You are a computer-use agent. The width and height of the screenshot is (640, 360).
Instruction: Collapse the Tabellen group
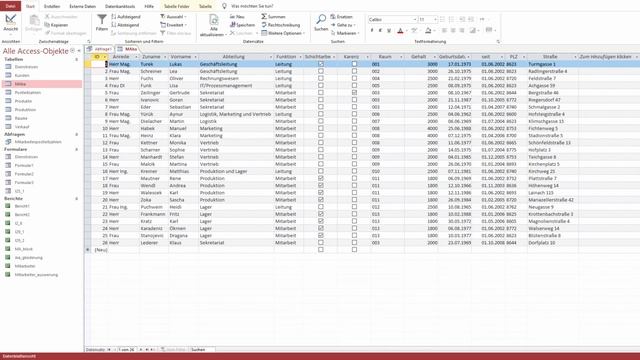tap(76, 60)
